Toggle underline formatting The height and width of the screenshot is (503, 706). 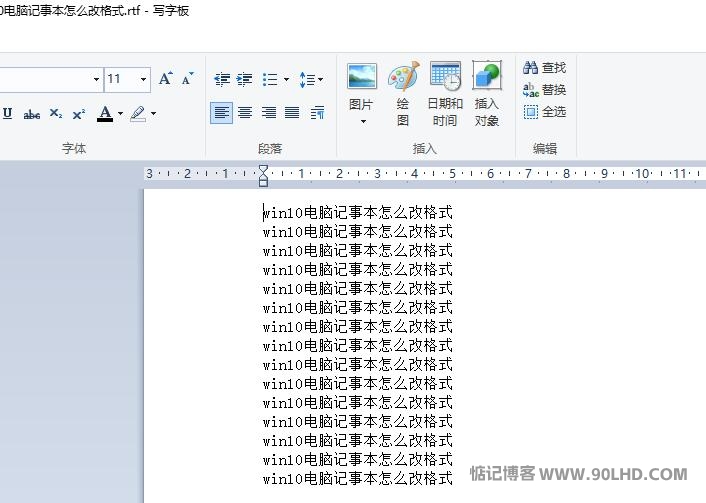(7, 113)
